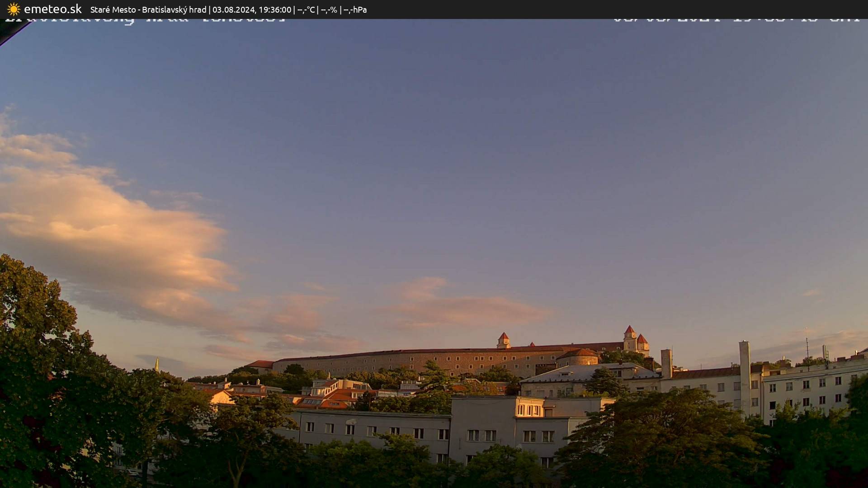868x488 pixels.
Task: Click the date 03.08.2024 in the header
Action: pos(234,9)
